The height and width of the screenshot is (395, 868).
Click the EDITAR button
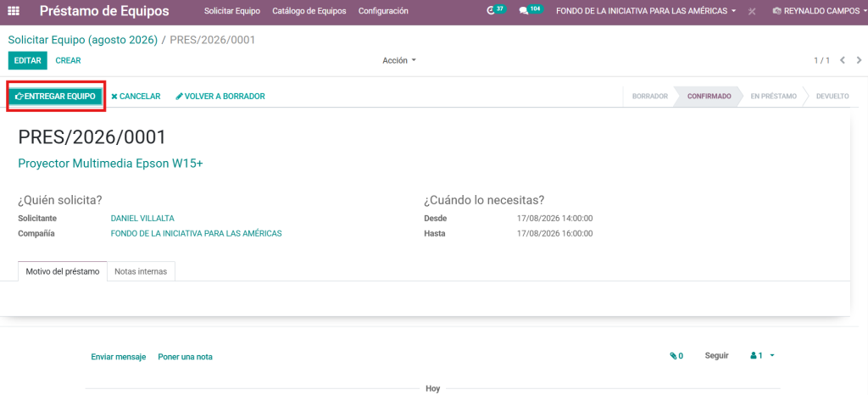[x=28, y=61]
